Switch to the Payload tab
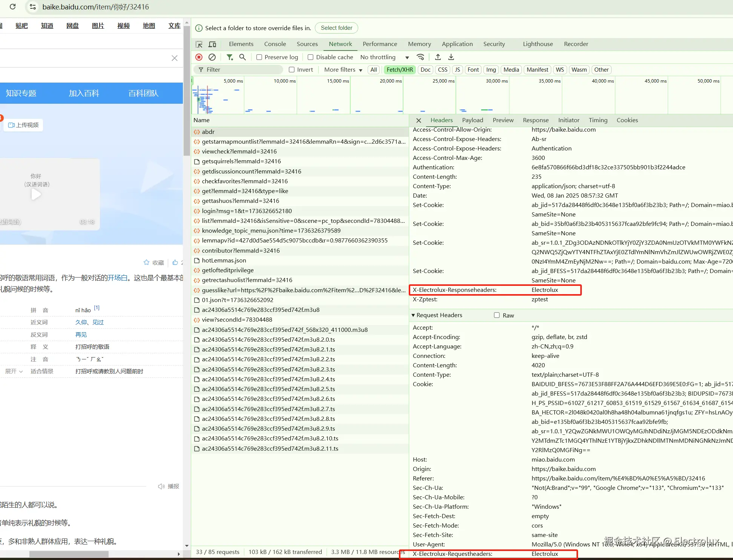The height and width of the screenshot is (560, 733). [472, 120]
